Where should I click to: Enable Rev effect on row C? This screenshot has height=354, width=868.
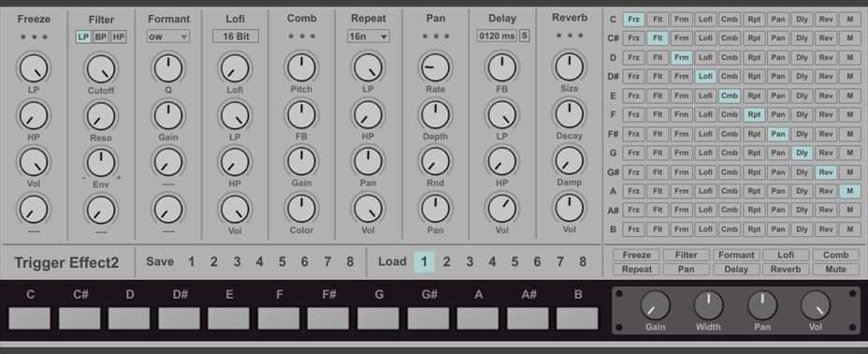tap(826, 20)
